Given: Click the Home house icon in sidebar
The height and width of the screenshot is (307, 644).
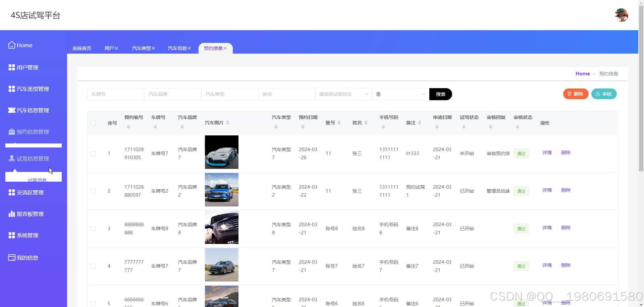Looking at the screenshot, I should tap(12, 45).
